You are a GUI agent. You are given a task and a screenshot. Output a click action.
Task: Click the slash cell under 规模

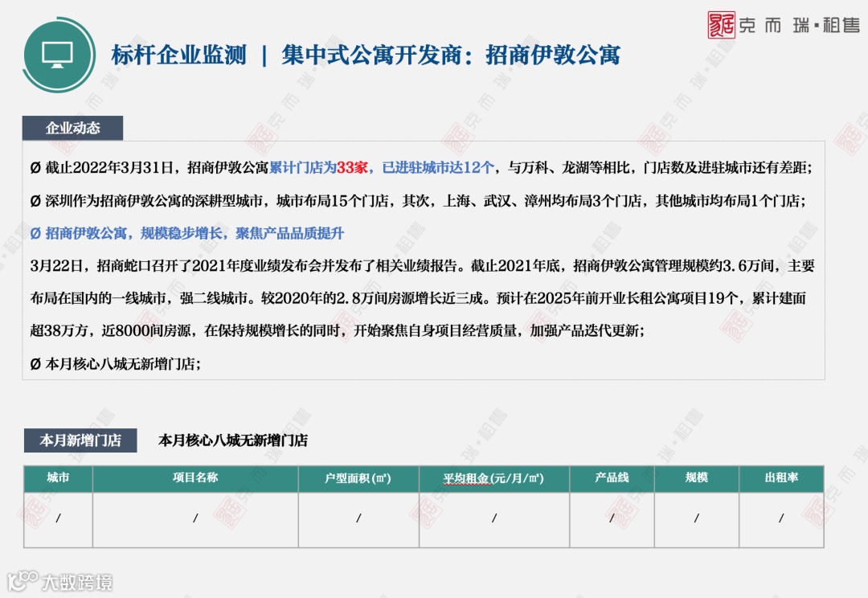696,520
